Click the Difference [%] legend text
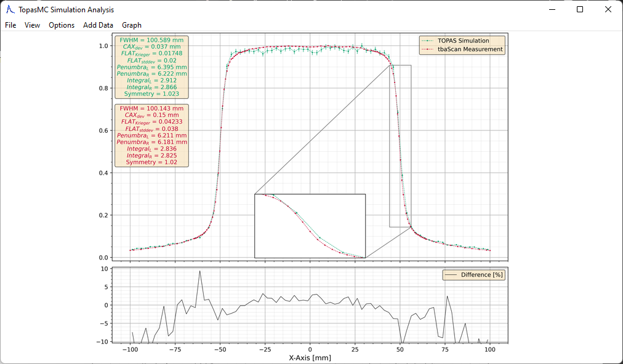 (x=482, y=275)
